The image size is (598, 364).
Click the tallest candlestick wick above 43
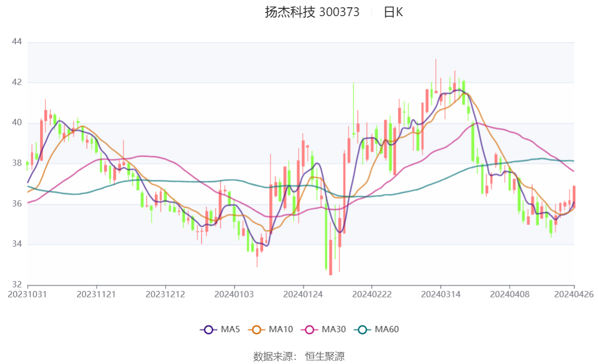point(436,76)
